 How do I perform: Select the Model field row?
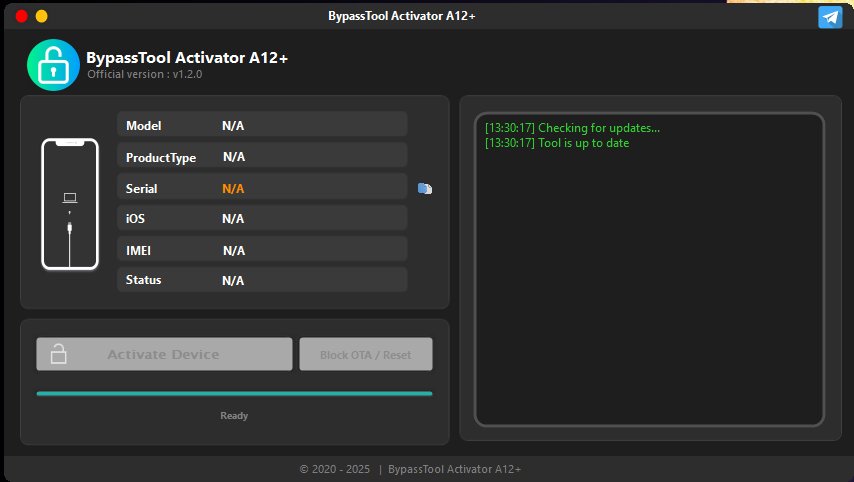click(x=262, y=125)
